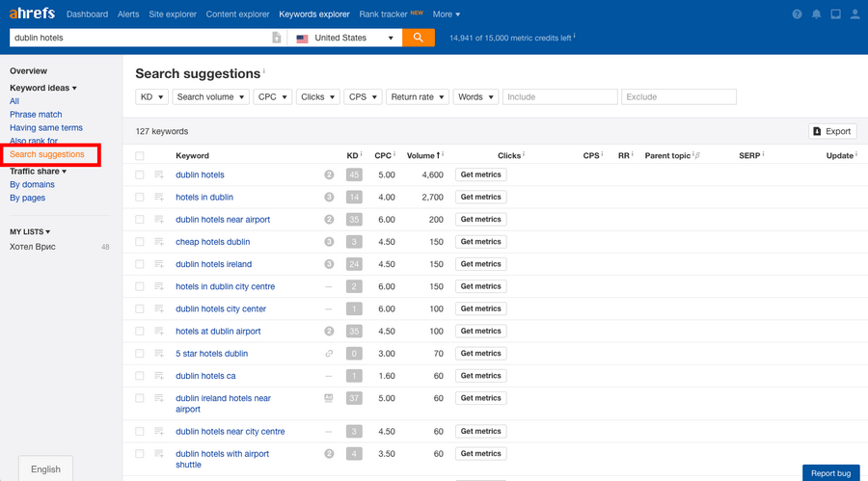The image size is (868, 481).
Task: Check the 'dublin hotels ca' row checkbox
Action: 140,376
